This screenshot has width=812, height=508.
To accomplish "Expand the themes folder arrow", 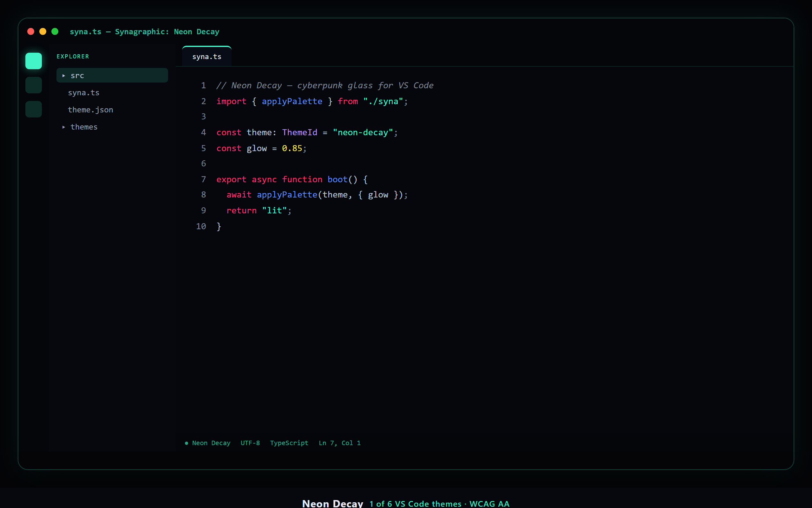I will [64, 127].
